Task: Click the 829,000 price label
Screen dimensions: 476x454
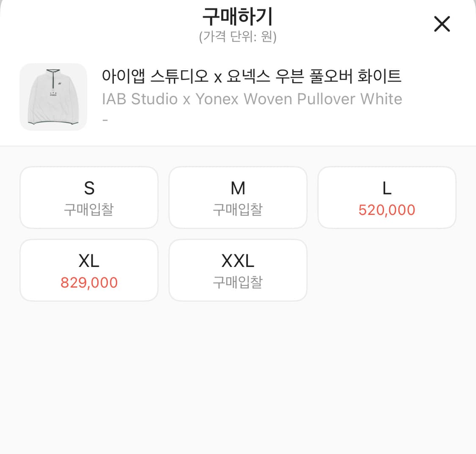Action: coord(89,282)
